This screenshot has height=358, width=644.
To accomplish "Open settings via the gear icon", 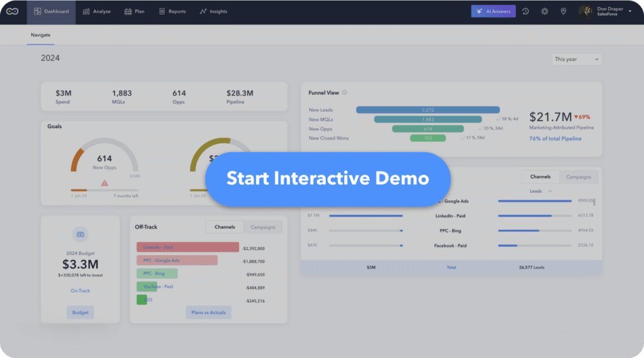I will pos(545,11).
